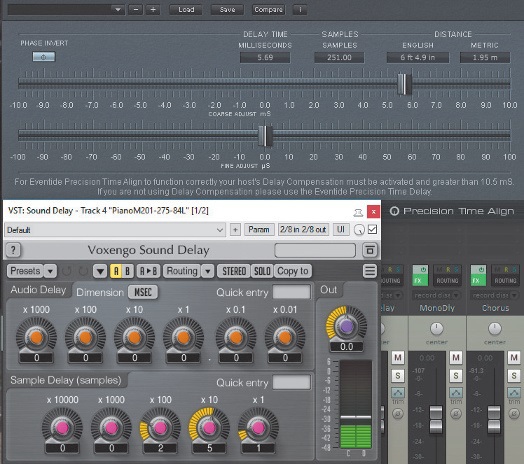This screenshot has height=464, width=524.
Task: Click the Audio Delay x 1000 knob
Action: [36, 337]
